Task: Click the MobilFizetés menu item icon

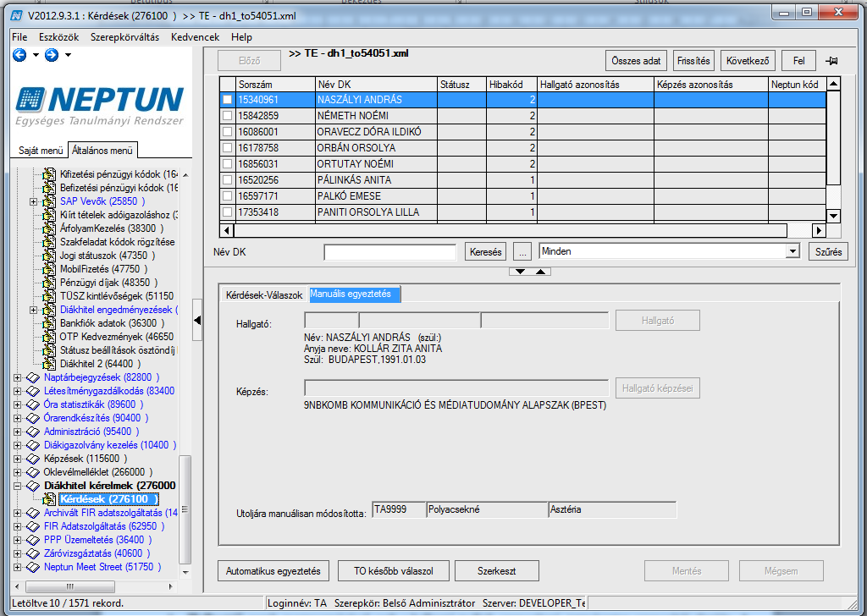Action: point(49,269)
